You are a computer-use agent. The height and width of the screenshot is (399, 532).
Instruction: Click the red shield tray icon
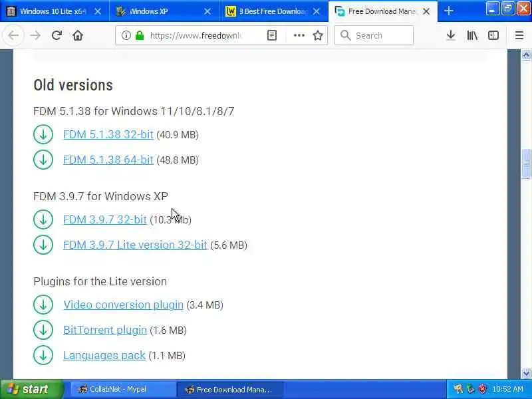click(x=482, y=389)
